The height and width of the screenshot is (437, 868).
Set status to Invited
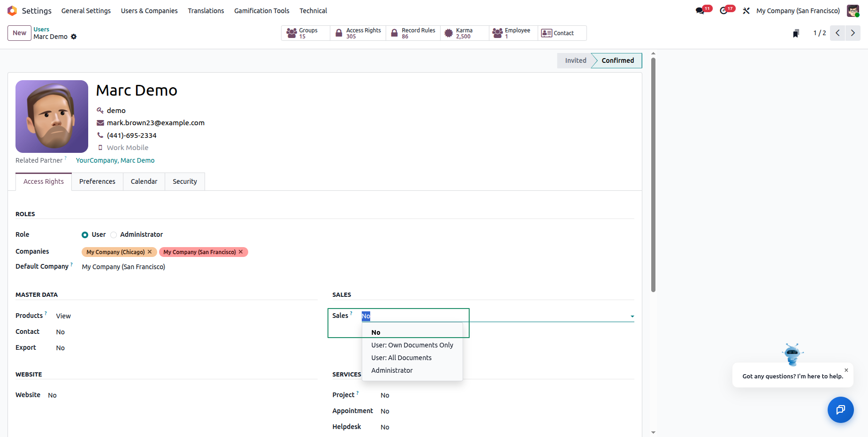(575, 60)
